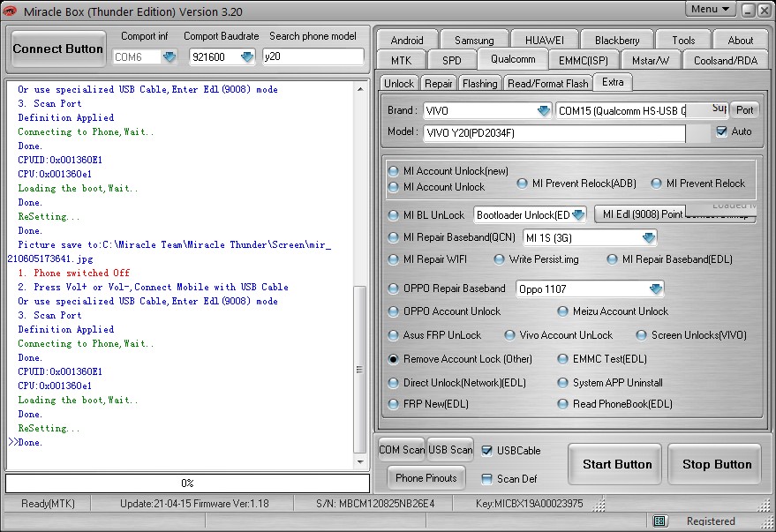776x532 pixels.
Task: Switch to the Tools tab
Action: [x=683, y=40]
